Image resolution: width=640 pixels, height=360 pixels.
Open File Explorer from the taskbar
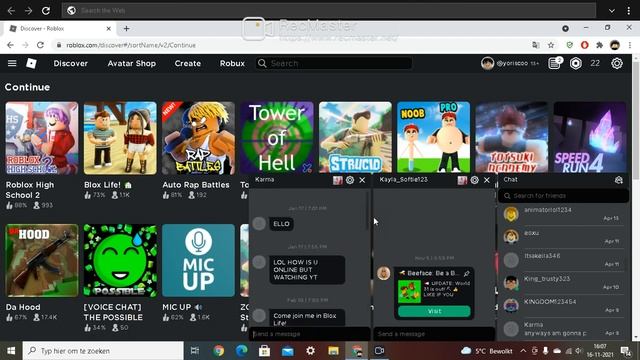pyautogui.click(x=333, y=351)
